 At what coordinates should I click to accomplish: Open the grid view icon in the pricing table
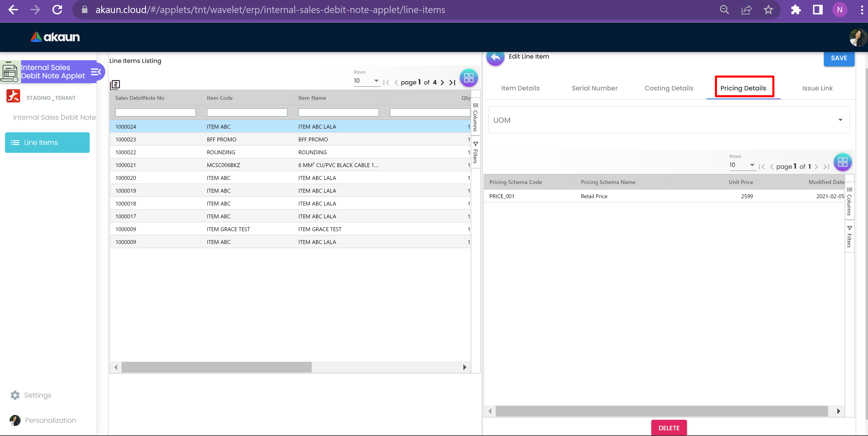(842, 162)
